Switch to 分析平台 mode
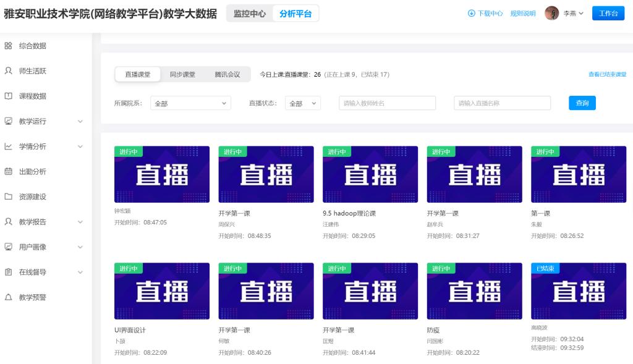This screenshot has width=633, height=364. coord(295,14)
